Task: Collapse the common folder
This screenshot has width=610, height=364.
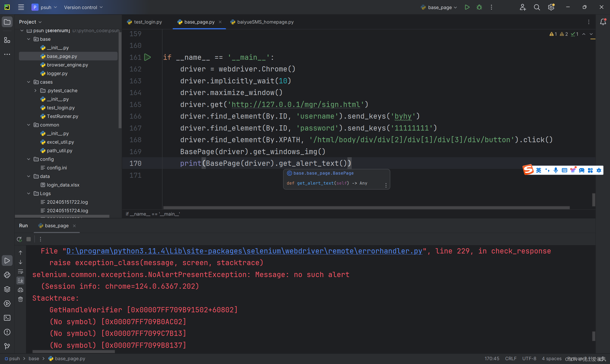Action: point(29,125)
